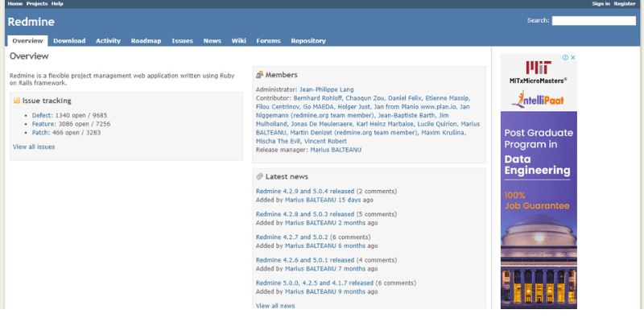Image resolution: width=644 pixels, height=322 pixels.
Task: Click '3086 open / 7256' feature count
Action: pyautogui.click(x=85, y=124)
